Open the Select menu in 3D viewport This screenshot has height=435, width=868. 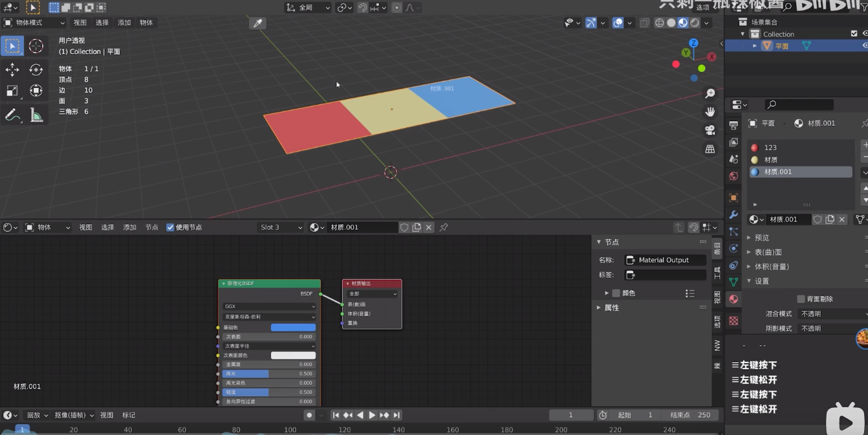pyautogui.click(x=102, y=23)
